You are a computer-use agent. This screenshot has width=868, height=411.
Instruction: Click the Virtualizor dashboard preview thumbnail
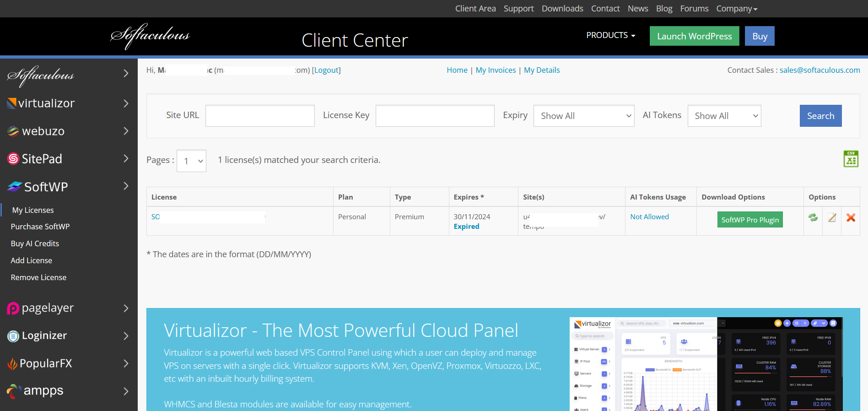[x=706, y=364]
